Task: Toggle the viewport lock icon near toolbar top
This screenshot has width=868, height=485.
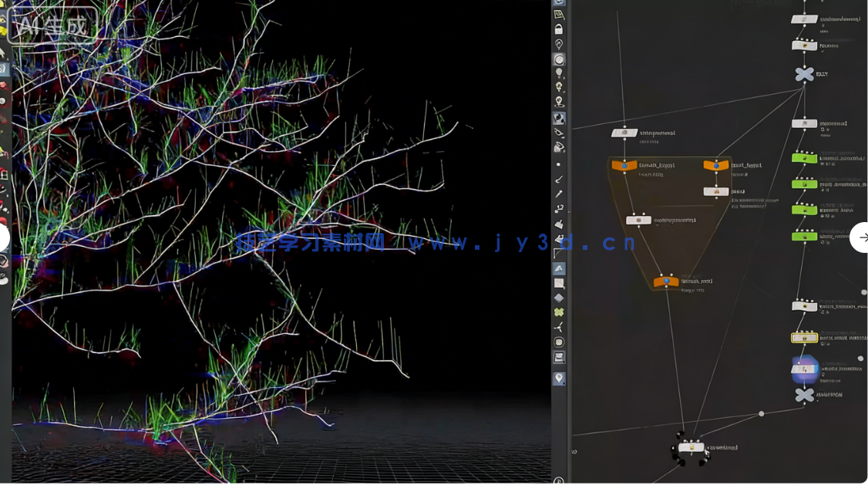Action: tap(559, 28)
